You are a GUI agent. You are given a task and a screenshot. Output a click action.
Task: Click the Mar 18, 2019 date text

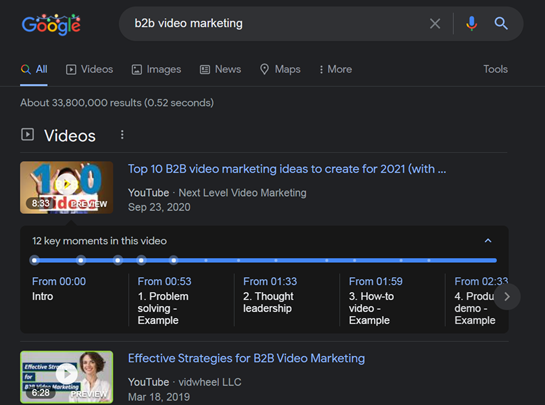click(x=159, y=397)
